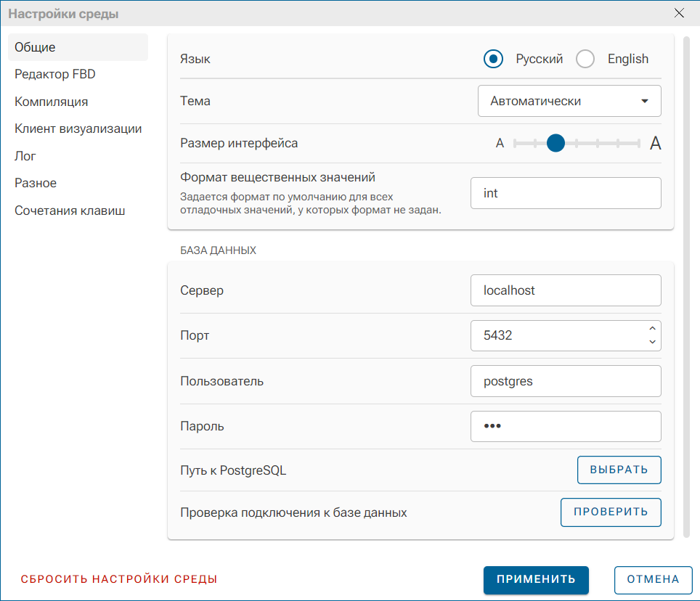The width and height of the screenshot is (700, 601).
Task: Focus the real values format field
Action: point(566,193)
